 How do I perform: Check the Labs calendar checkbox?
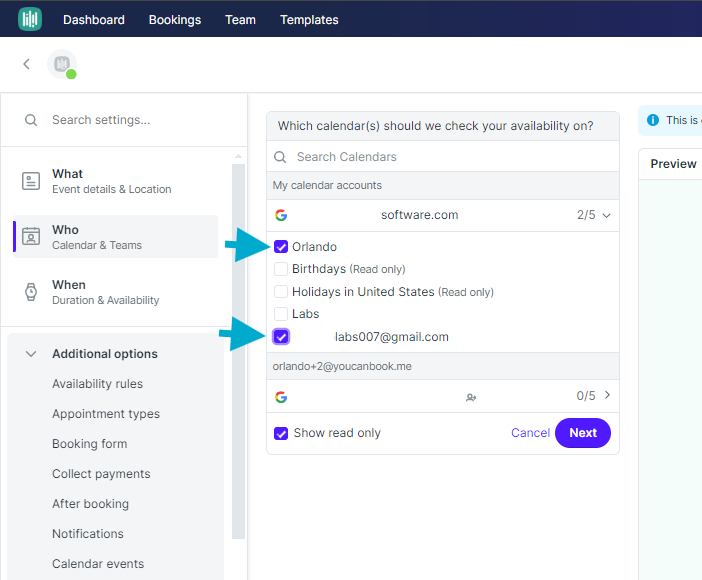click(x=281, y=314)
